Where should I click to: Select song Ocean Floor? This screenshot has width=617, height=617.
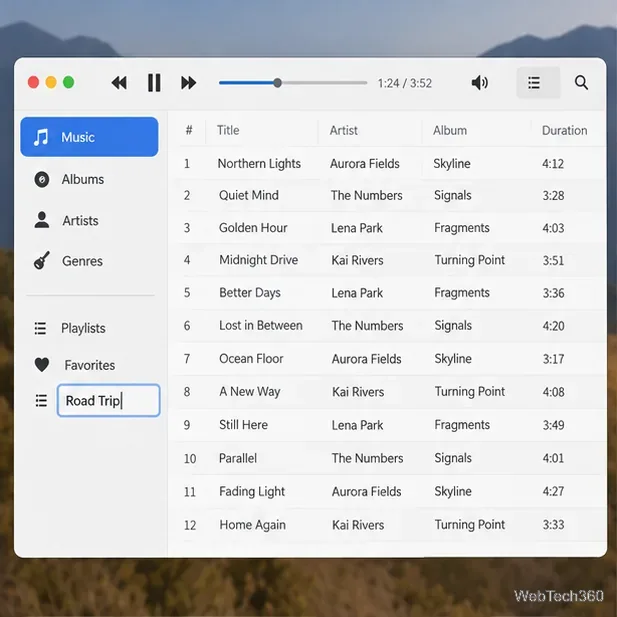251,358
